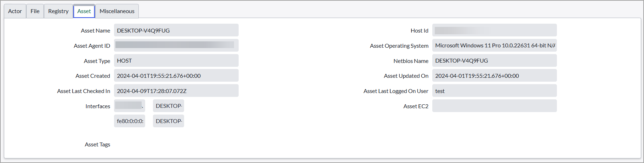Focus the Asset Last Logged On User field
This screenshot has width=644, height=163.
click(x=494, y=91)
